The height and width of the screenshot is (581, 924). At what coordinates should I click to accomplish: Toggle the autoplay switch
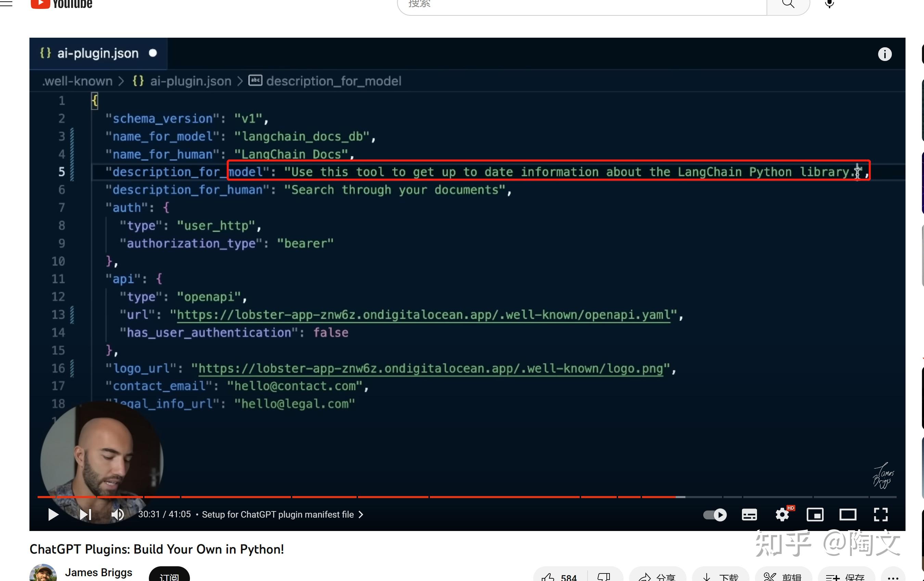715,515
